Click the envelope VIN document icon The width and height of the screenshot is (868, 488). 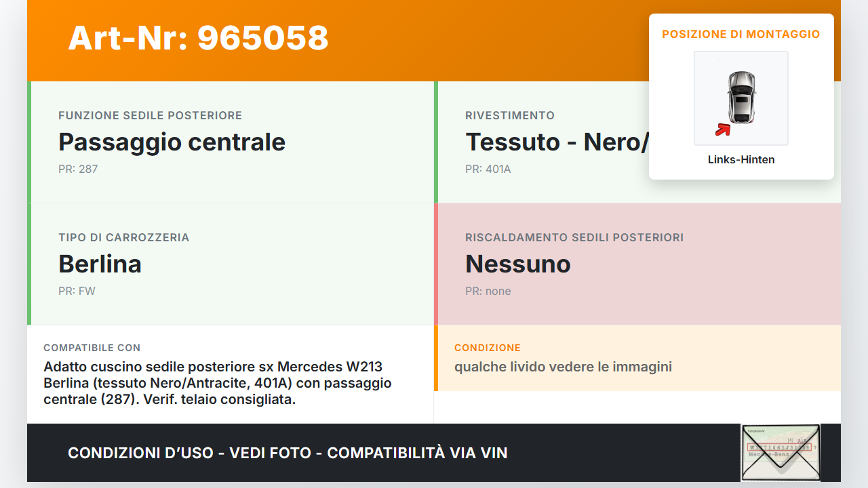point(781,452)
